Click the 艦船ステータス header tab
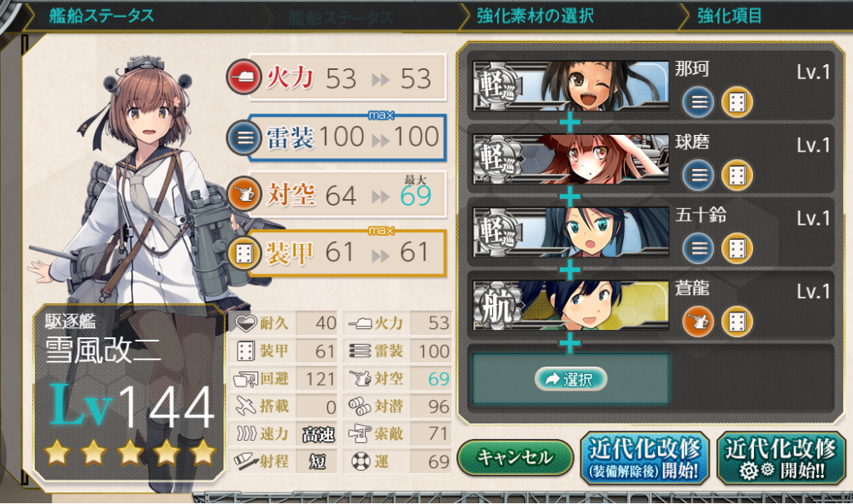This screenshot has width=853, height=504. point(102,16)
